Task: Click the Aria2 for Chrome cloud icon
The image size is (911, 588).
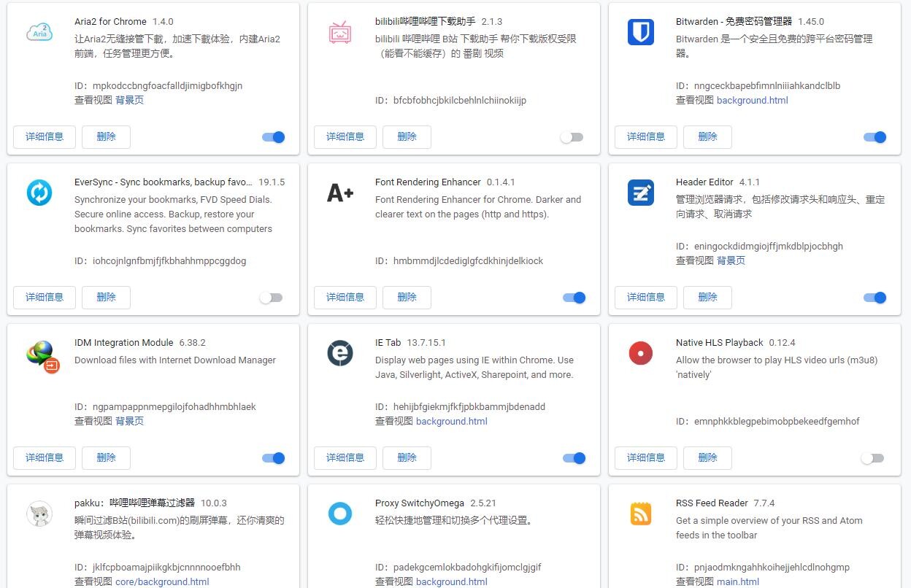Action: [39, 32]
